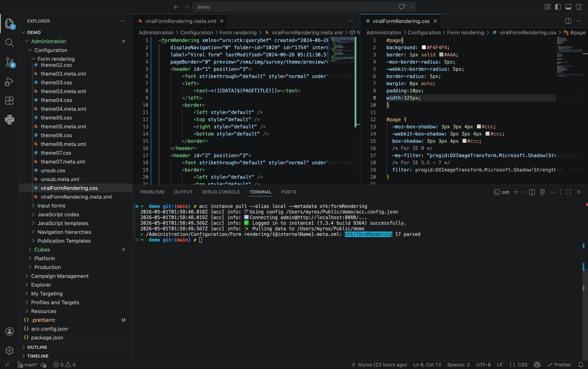Expand the Input forms folder

click(76, 205)
